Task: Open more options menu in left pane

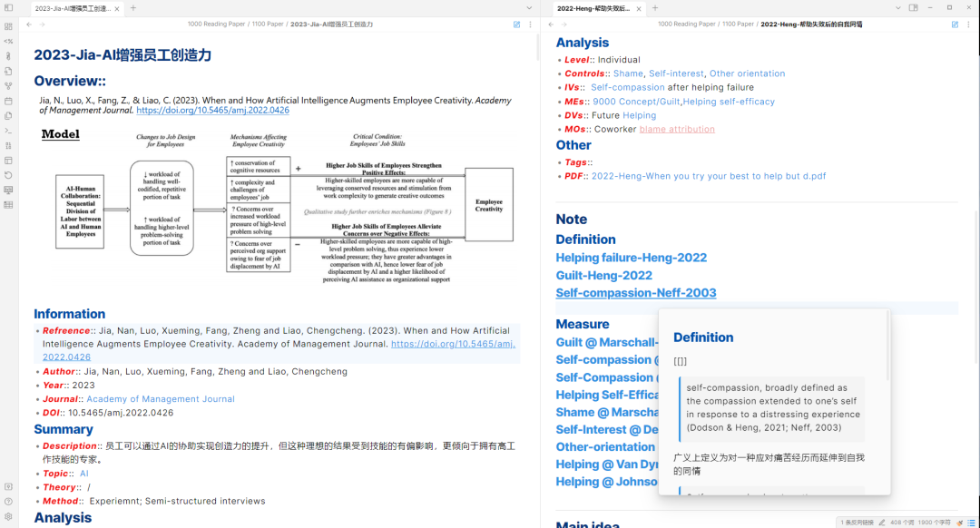Action: pos(531,24)
